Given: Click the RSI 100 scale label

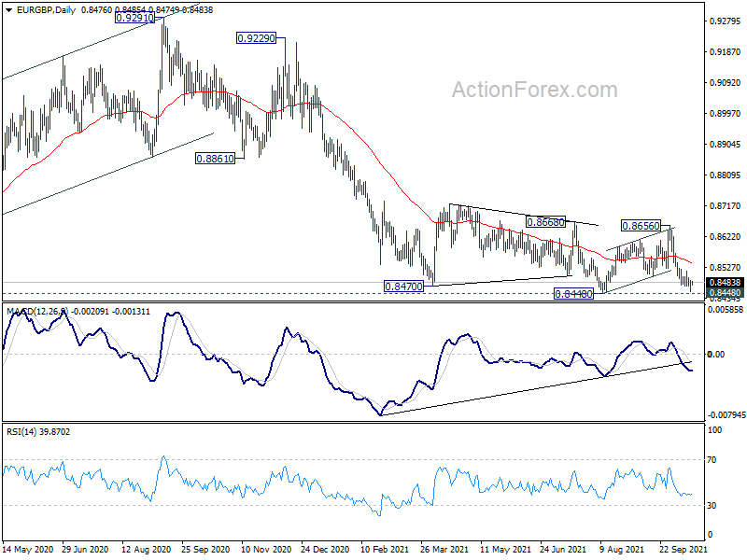Looking at the screenshot, I should (x=715, y=430).
